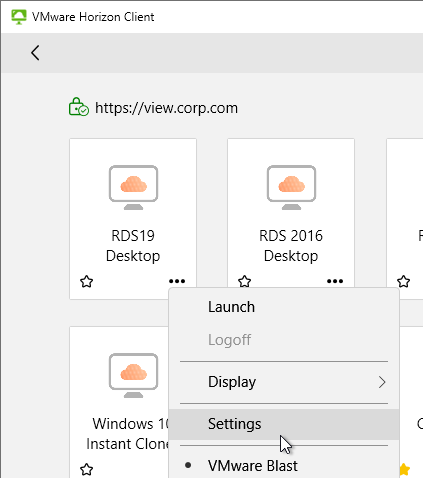Click the Windows 10 Instant Clone label
Viewport: 423px width, 478px height.
click(128, 434)
